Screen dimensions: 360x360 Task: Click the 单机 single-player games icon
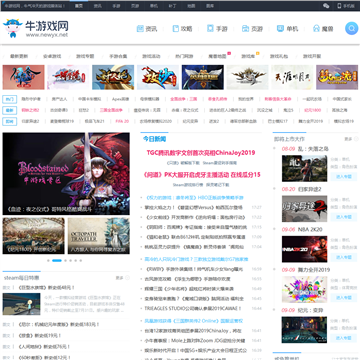pos(280,28)
